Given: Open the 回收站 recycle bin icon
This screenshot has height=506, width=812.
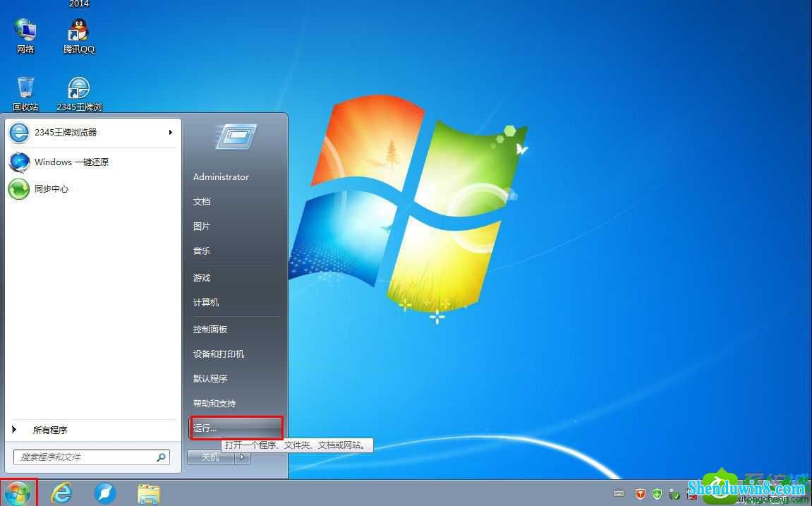Looking at the screenshot, I should tap(25, 93).
